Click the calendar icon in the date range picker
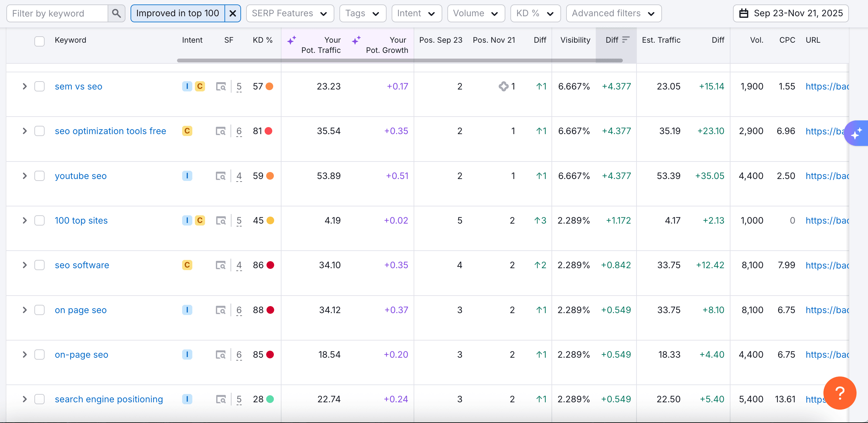The height and width of the screenshot is (423, 868). click(744, 13)
